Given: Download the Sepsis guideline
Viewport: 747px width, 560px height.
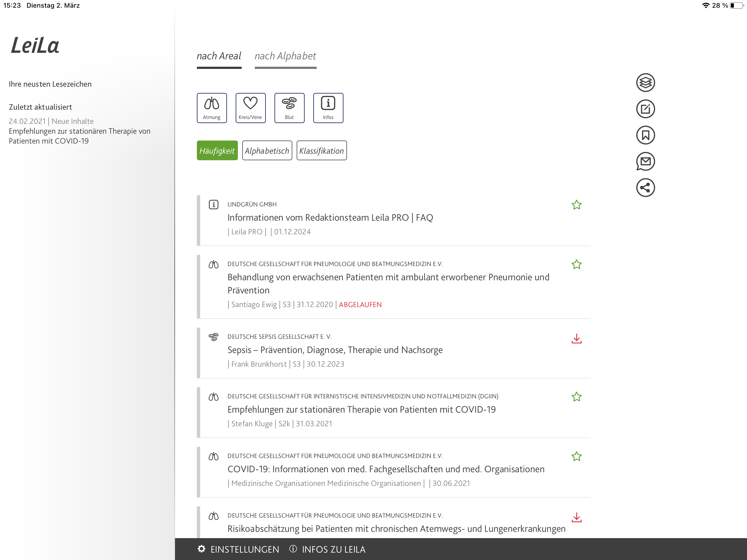Looking at the screenshot, I should (576, 339).
